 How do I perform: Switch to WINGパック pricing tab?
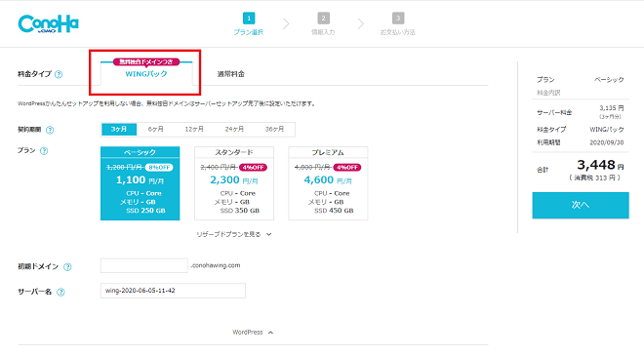click(146, 72)
